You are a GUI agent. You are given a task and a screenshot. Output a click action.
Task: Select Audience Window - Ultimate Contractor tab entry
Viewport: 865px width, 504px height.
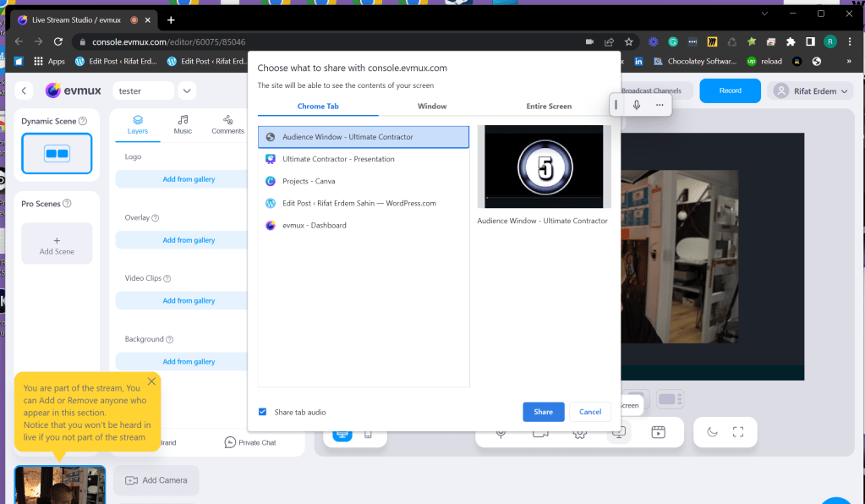(x=364, y=137)
